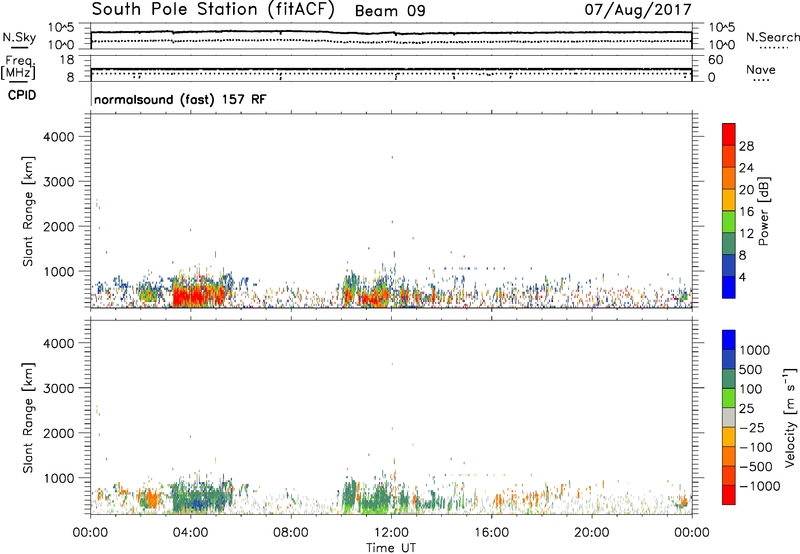Click the '16:00' time tick label
Screen dimensions: 800x554
coord(491,533)
